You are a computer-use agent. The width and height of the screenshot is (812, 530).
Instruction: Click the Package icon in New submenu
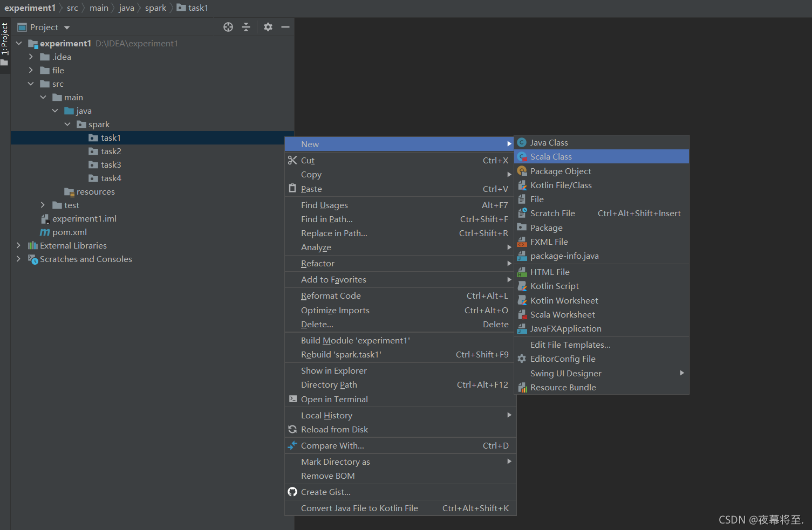click(522, 228)
